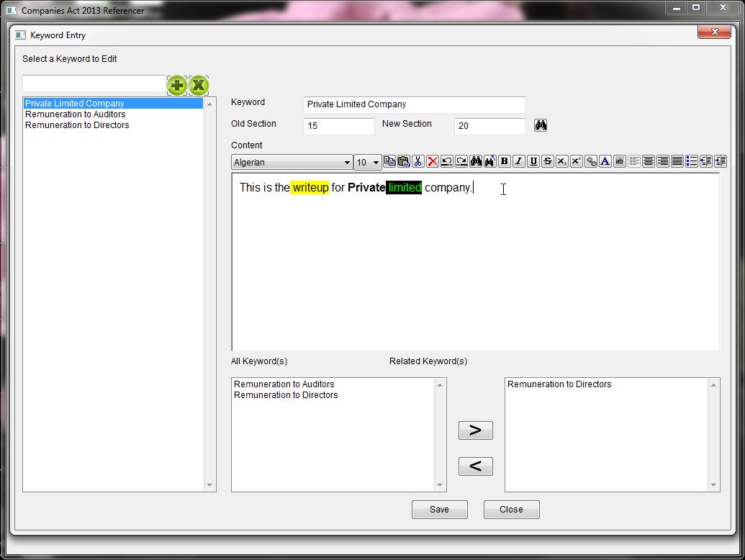This screenshot has width=745, height=560.
Task: Toggle Bold formatting in the editor toolbar
Action: [x=505, y=162]
